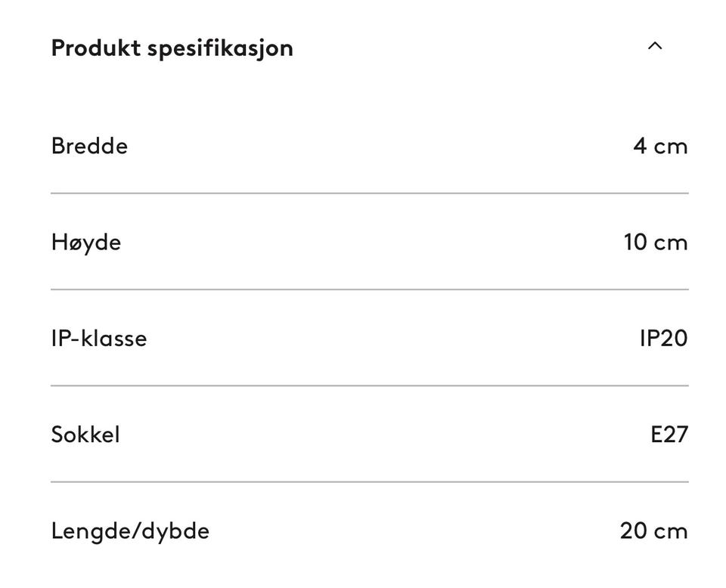Collapse the Produkt spesifikasjon section chevron
Viewport: 726px width, 588px height.
coord(655,46)
